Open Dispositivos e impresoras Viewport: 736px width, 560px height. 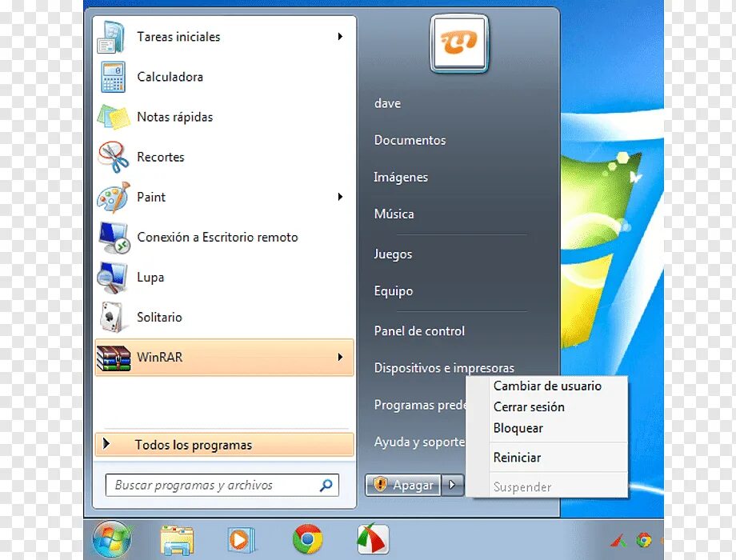(x=444, y=367)
